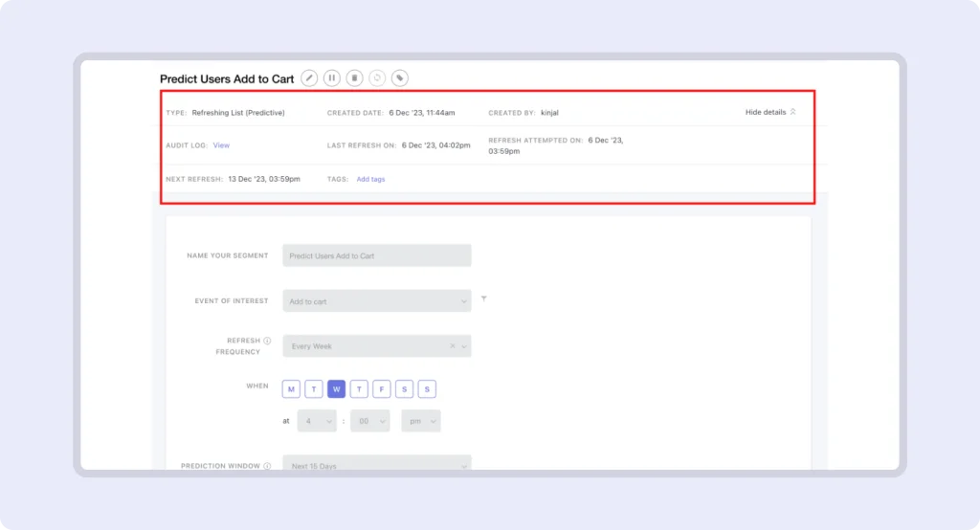Click the Name Your Segment input field

click(376, 255)
